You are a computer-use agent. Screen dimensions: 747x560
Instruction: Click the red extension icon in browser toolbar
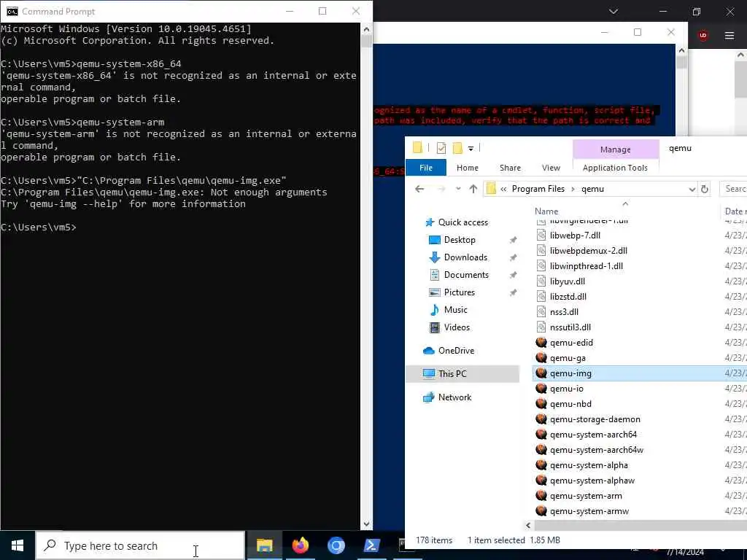click(x=703, y=36)
